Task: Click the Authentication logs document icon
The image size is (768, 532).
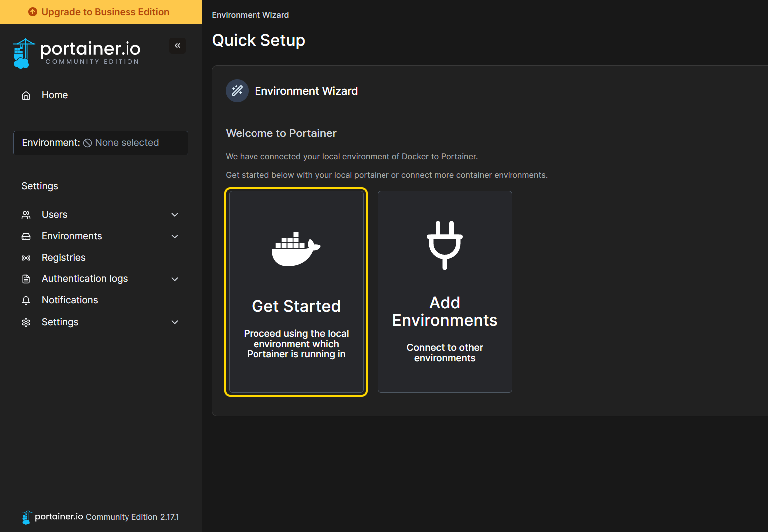Action: (26, 279)
